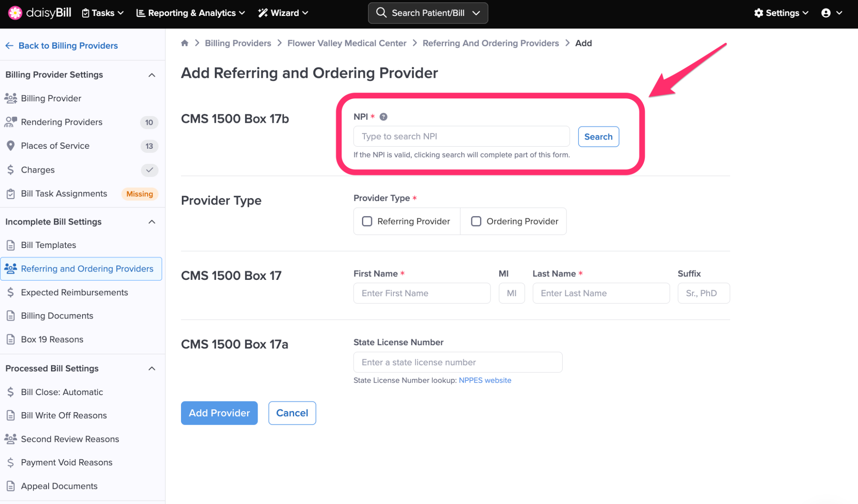Collapse the Billing Provider Settings section
This screenshot has height=504, width=858.
pos(152,75)
